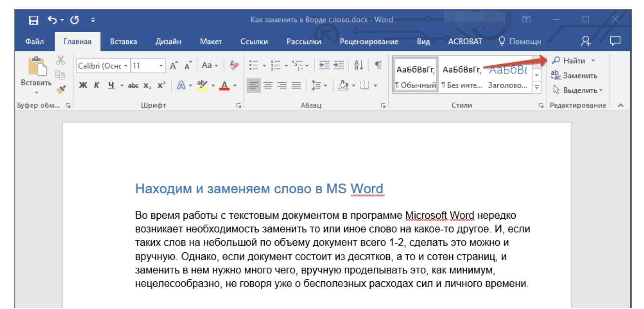Open the Рецензирование tab
Viewport: 644px width, 309px height.
[x=369, y=42]
